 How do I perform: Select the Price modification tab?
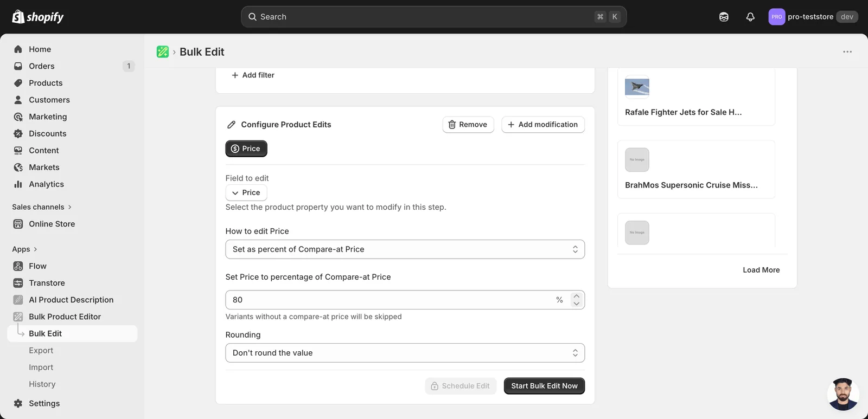(x=246, y=149)
